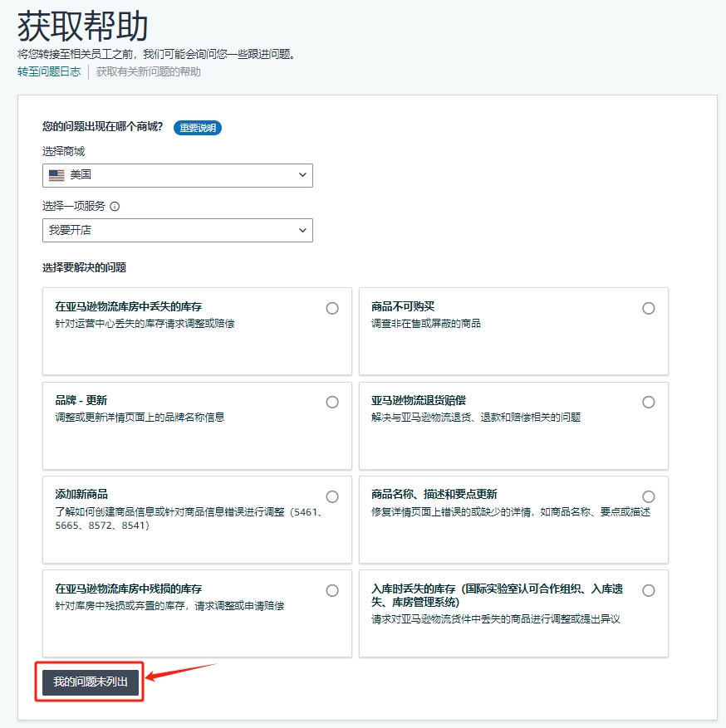
Task: Open the 选择商城 dropdown showing 美国
Action: [178, 175]
